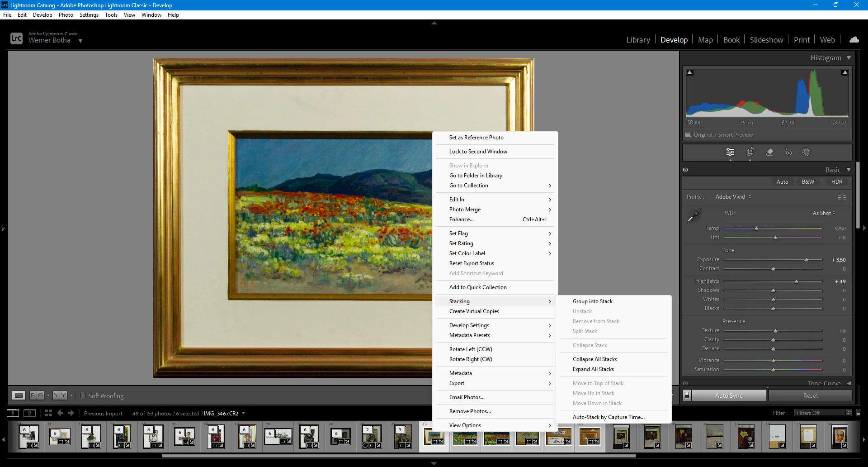Select the Healing eraser tool
This screenshot has width=868, height=467.
[x=769, y=152]
